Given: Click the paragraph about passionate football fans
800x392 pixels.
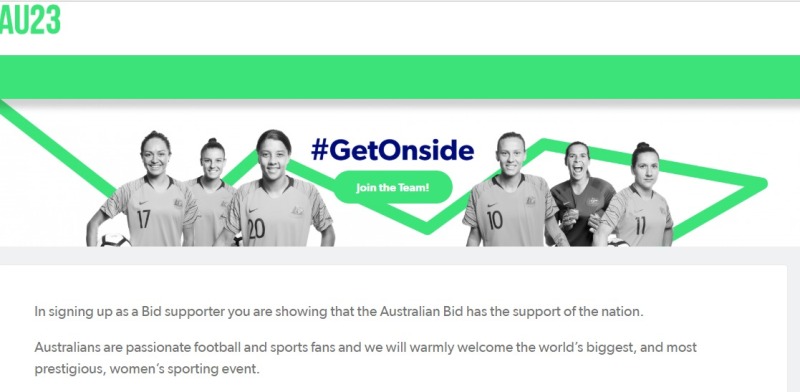Looking at the screenshot, I should 365,358.
